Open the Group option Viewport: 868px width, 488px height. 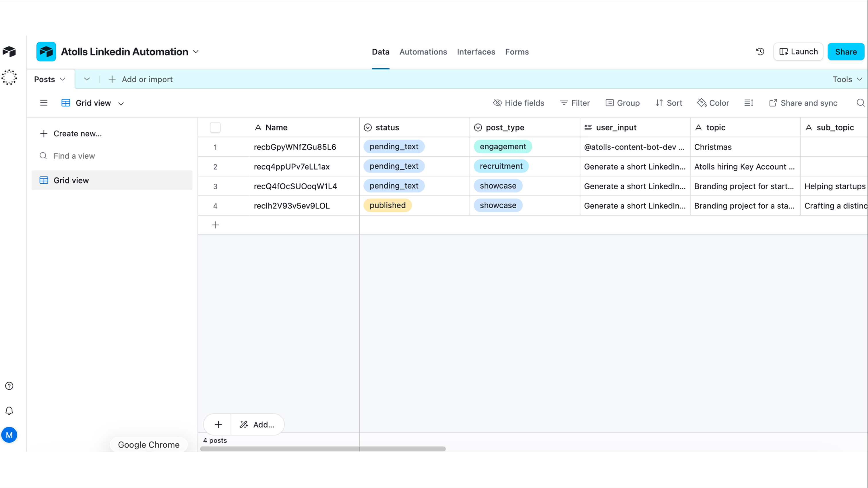(x=622, y=103)
